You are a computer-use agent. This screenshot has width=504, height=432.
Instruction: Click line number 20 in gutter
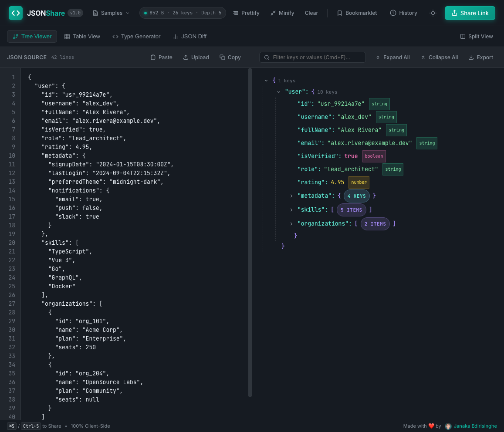click(x=12, y=243)
